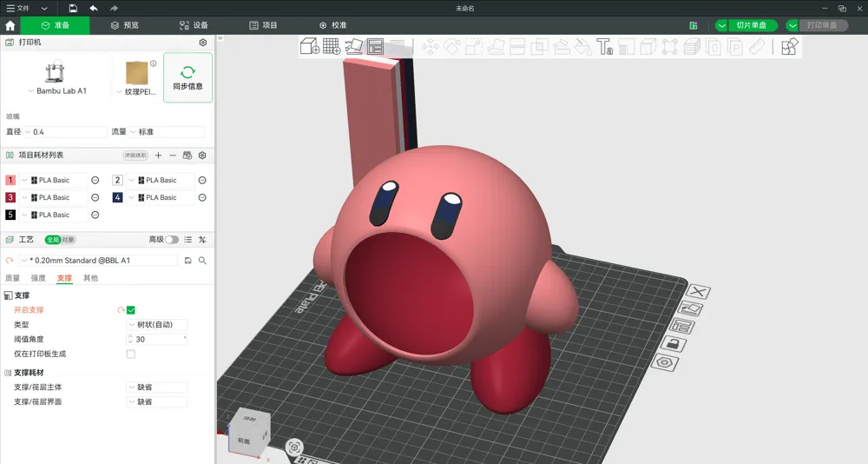Click the auto orient toolbar icon

pos(354,47)
